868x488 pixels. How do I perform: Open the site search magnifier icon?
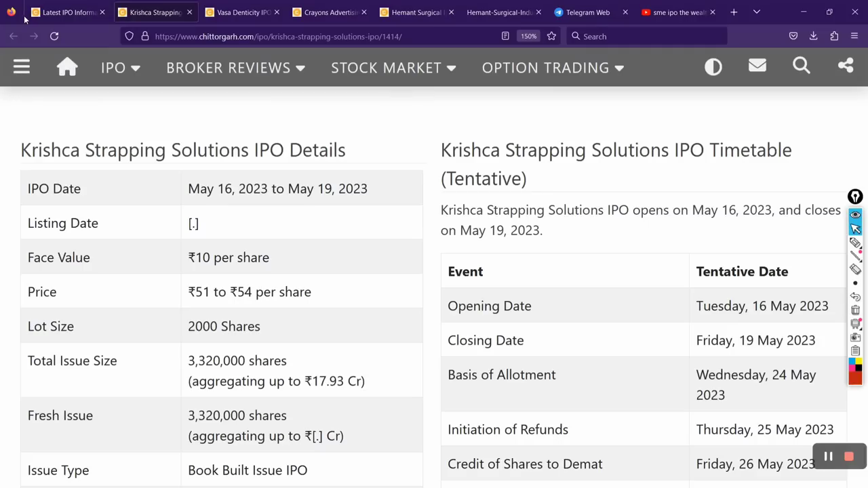coord(802,66)
